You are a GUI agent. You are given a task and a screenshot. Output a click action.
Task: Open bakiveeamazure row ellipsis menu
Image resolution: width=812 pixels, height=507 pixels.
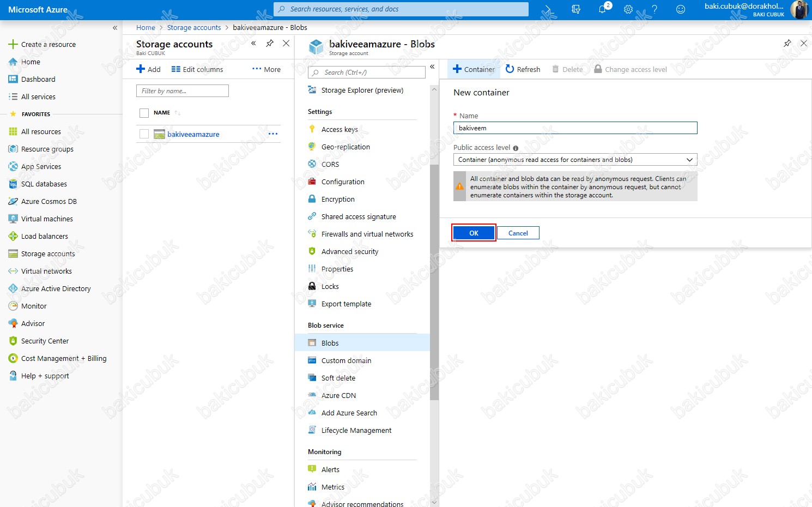click(273, 134)
